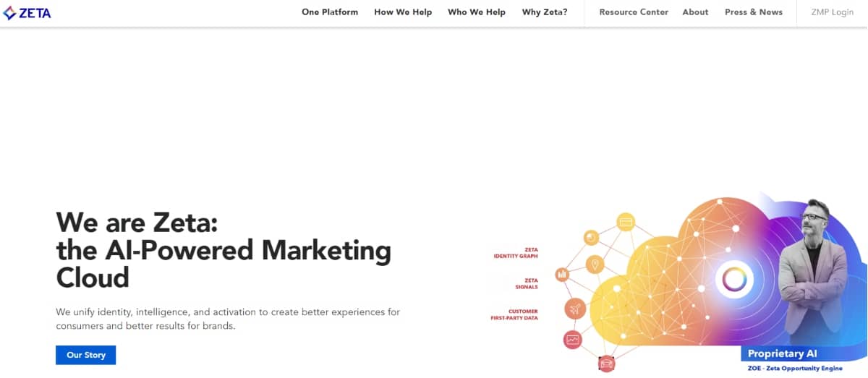The width and height of the screenshot is (868, 378).
Task: Click the Zeta logo in the header
Action: [27, 12]
